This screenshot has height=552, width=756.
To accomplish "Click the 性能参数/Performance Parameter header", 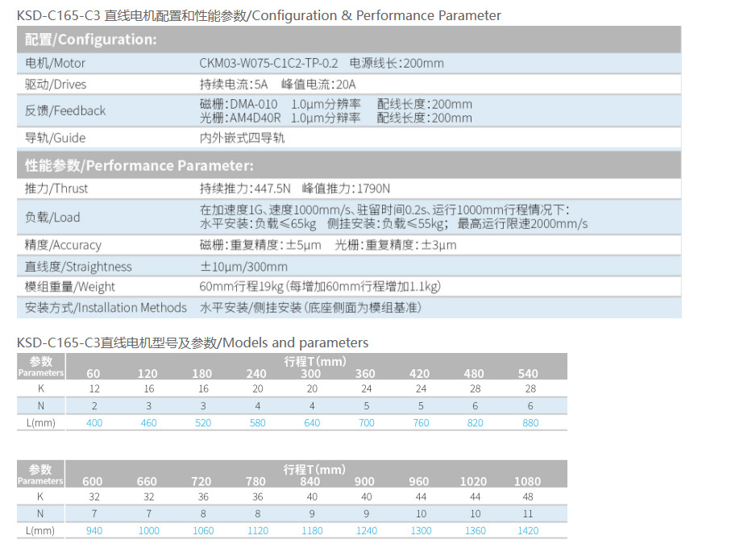I will [349, 165].
